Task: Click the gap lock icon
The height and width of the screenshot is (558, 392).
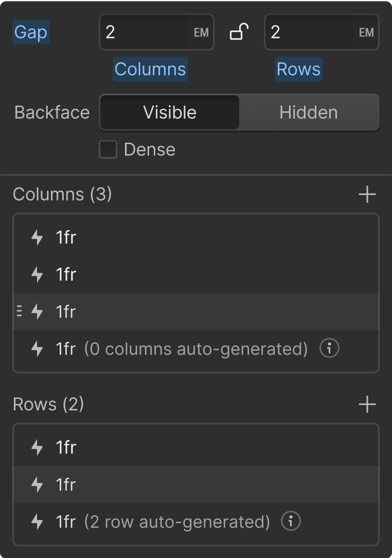Action: [239, 32]
